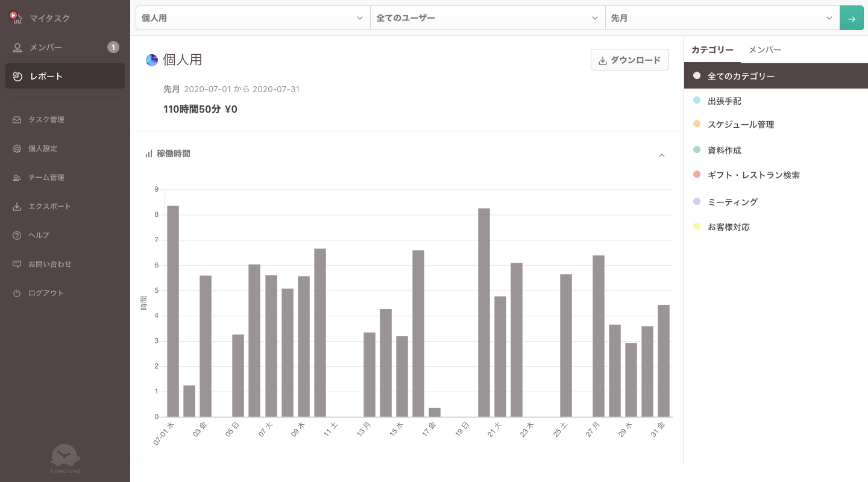Select the ミーティング category filter

732,202
